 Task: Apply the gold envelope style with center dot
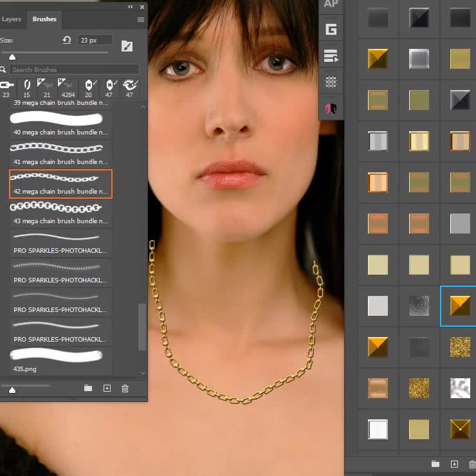(460, 429)
